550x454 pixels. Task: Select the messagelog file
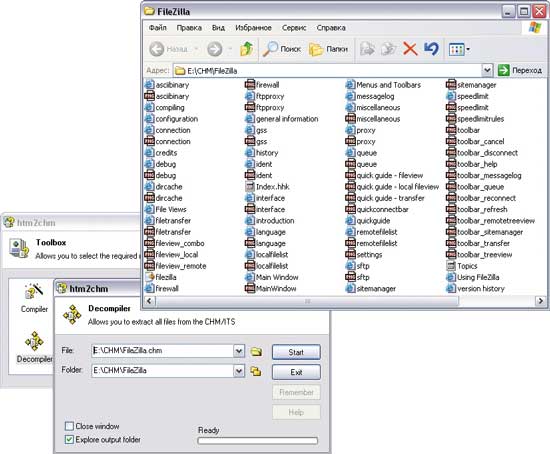(370, 96)
